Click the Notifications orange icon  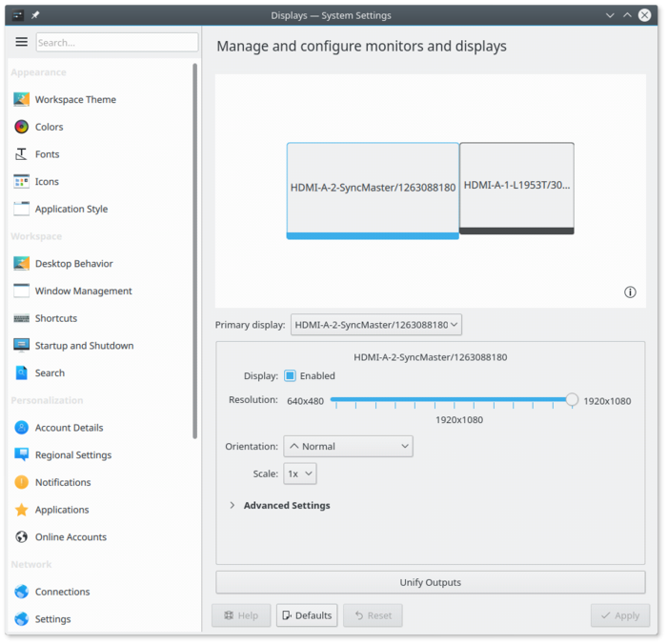click(x=21, y=482)
